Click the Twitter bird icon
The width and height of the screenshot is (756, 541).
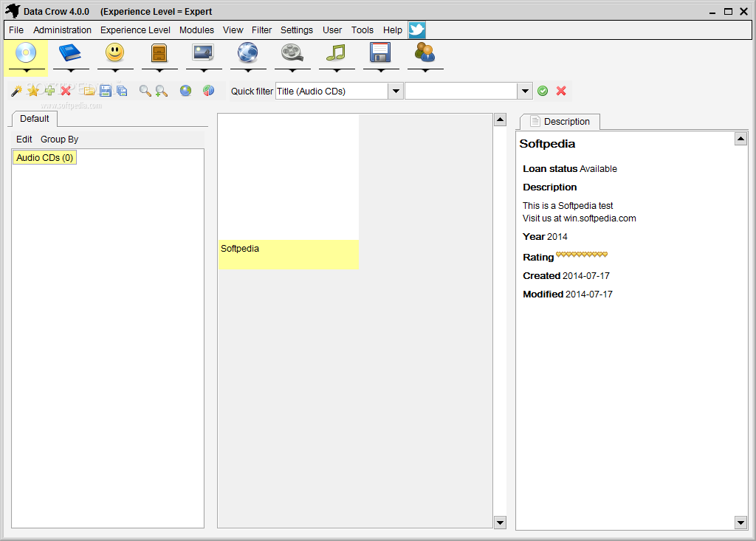click(x=417, y=30)
